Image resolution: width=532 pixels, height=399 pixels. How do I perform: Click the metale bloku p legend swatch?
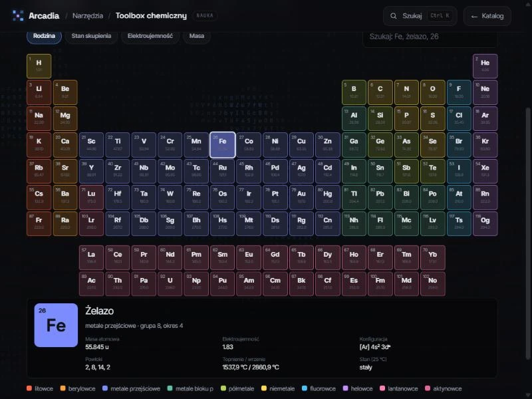(x=170, y=388)
